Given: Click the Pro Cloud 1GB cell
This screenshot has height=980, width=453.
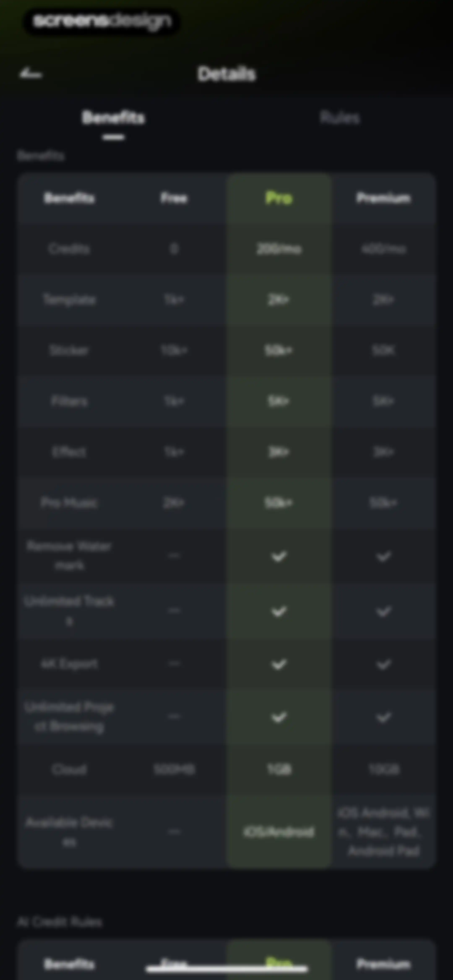Looking at the screenshot, I should click(279, 770).
